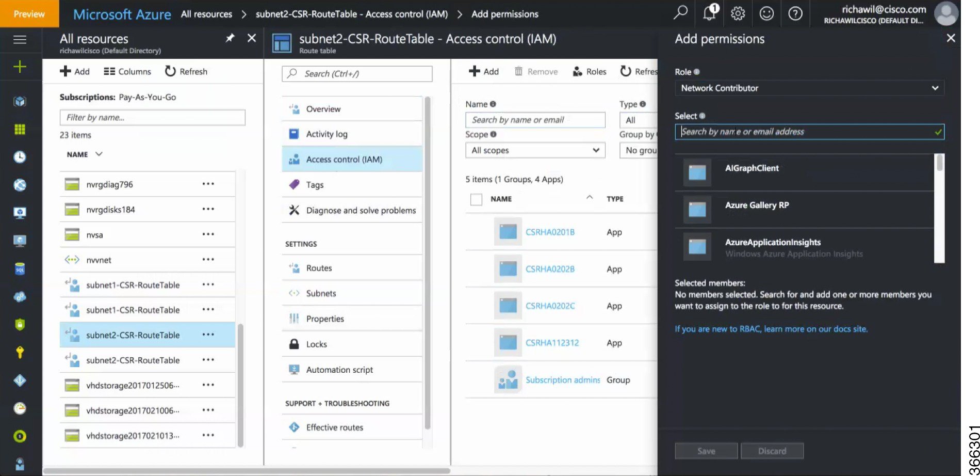Open Subscription admins group link
The image size is (980, 476).
coord(563,380)
